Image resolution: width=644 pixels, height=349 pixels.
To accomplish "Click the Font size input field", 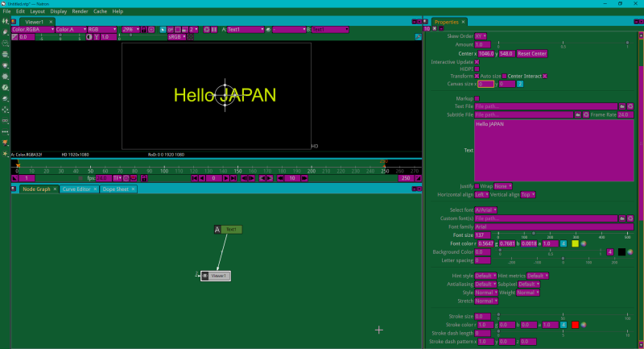I will (x=482, y=235).
